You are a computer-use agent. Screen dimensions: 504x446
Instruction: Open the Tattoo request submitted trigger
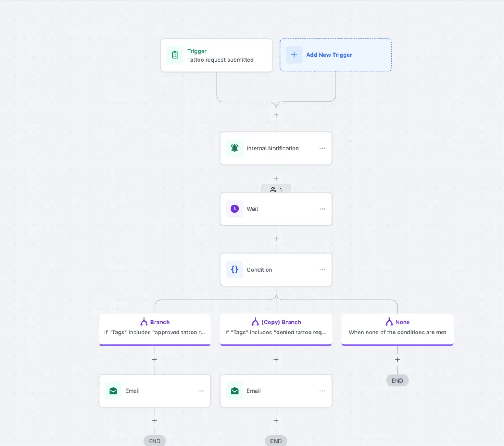pos(217,55)
